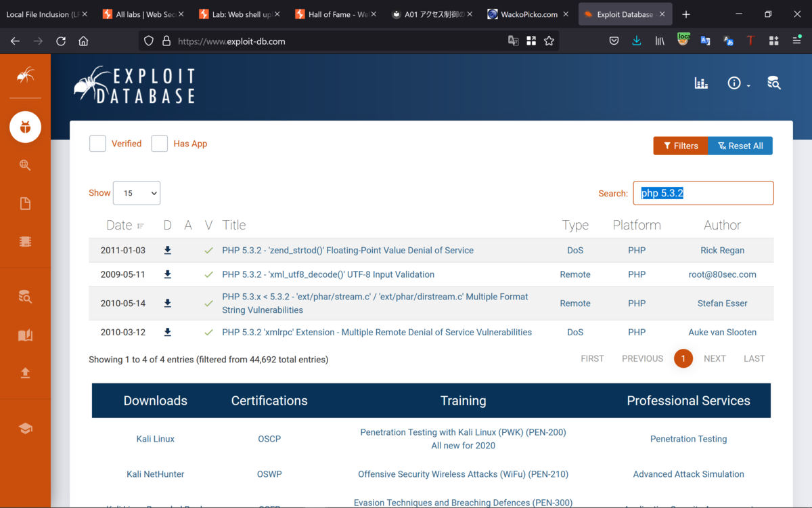Open the Pocket save icon in toolbar

tap(614, 41)
